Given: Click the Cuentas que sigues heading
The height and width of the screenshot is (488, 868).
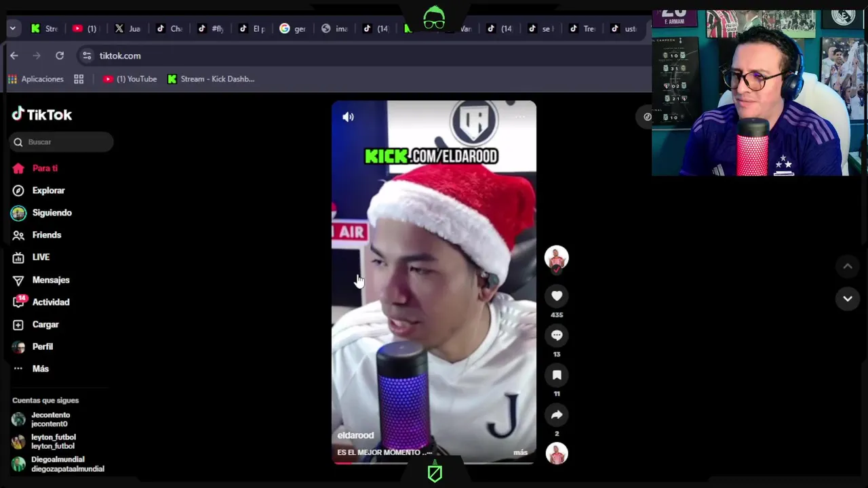Looking at the screenshot, I should pyautogui.click(x=45, y=401).
